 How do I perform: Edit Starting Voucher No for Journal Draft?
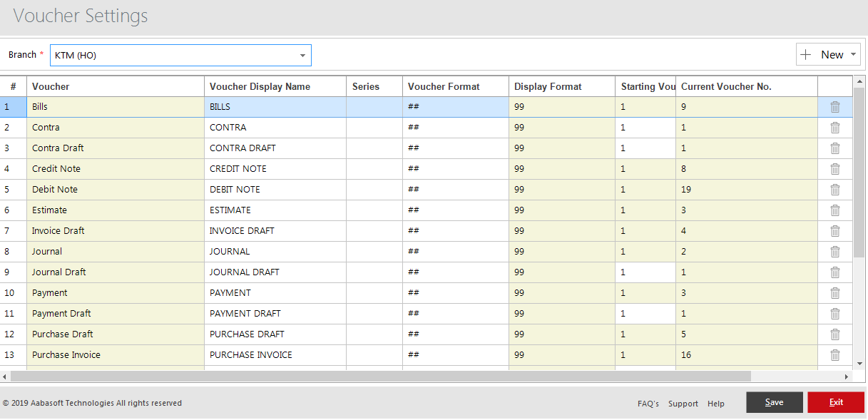[x=644, y=272]
